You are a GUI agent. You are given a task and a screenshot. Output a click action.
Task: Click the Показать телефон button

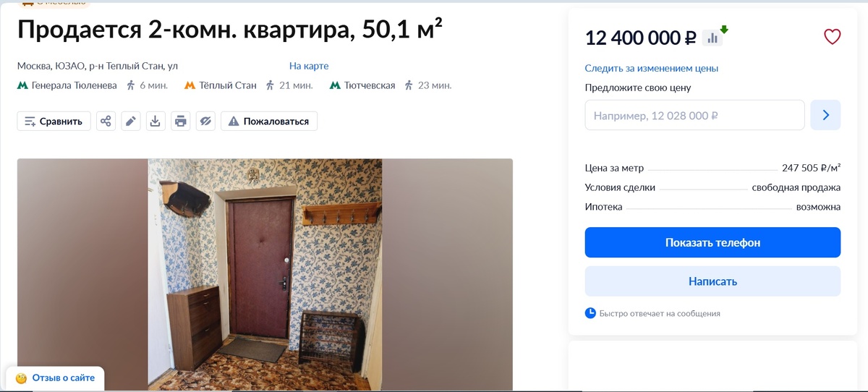tap(712, 242)
